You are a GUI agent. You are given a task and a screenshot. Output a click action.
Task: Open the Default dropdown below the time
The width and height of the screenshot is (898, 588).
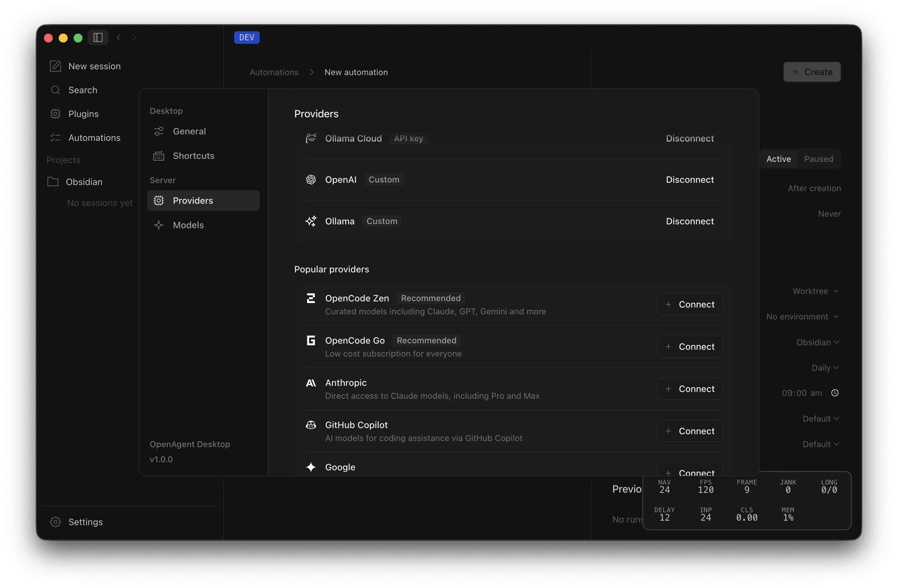point(821,418)
